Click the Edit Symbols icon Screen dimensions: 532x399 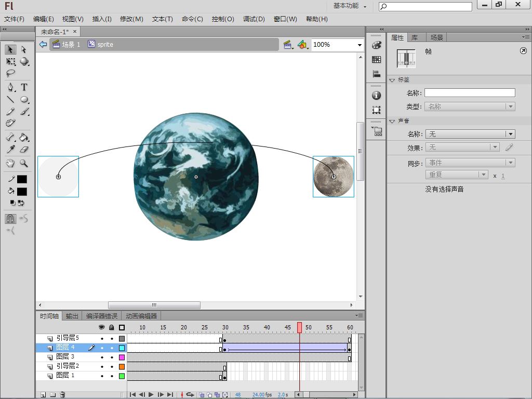coord(303,45)
